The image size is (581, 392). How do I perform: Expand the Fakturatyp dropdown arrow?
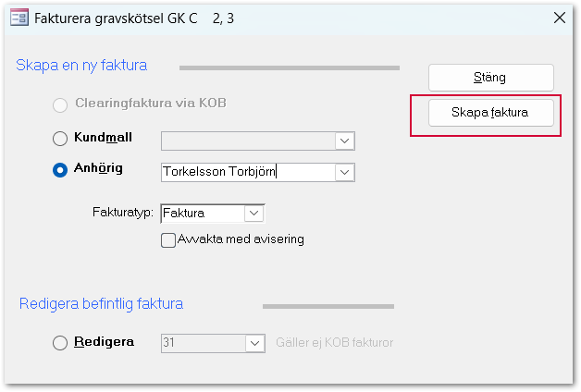(254, 214)
